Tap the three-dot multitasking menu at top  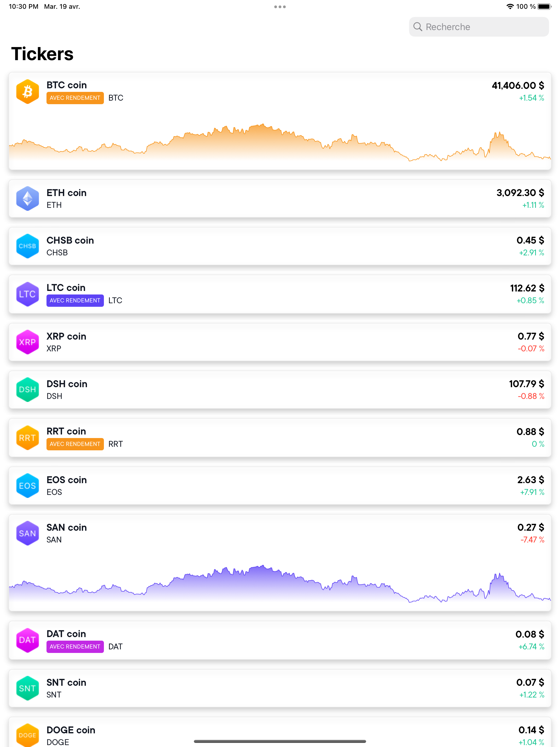(280, 7)
